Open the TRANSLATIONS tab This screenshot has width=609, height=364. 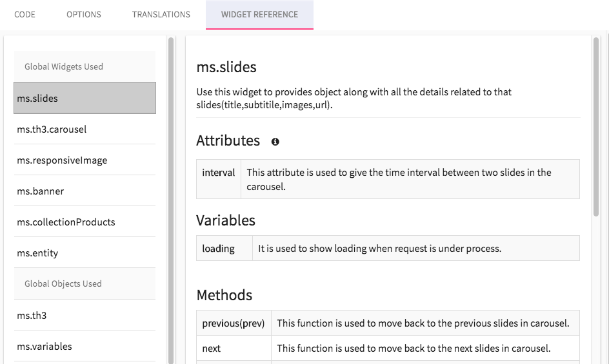161,14
